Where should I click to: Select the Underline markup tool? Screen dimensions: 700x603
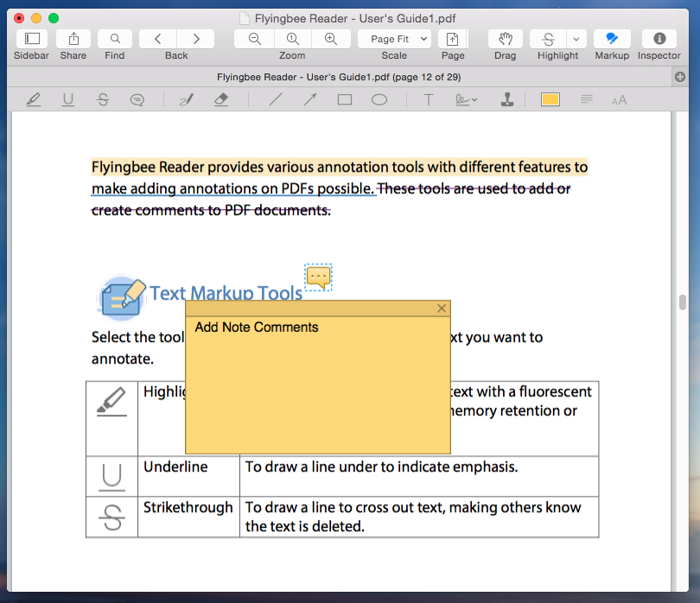tap(68, 99)
